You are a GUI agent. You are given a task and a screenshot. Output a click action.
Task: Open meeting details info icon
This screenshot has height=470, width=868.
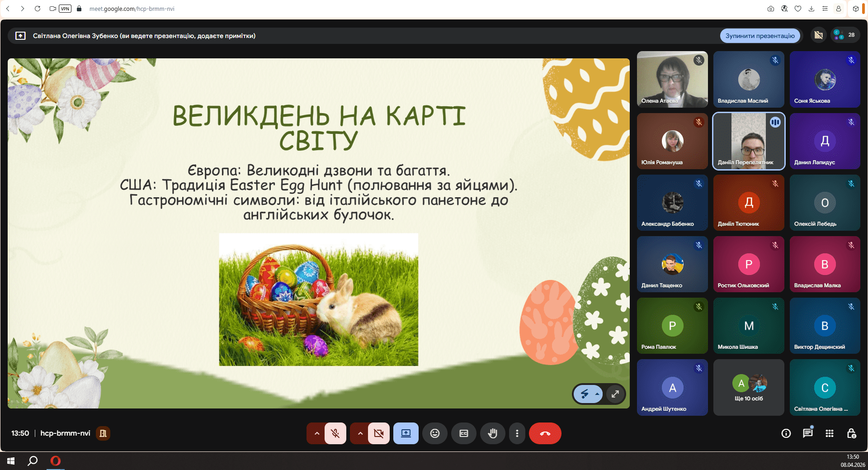coord(786,433)
